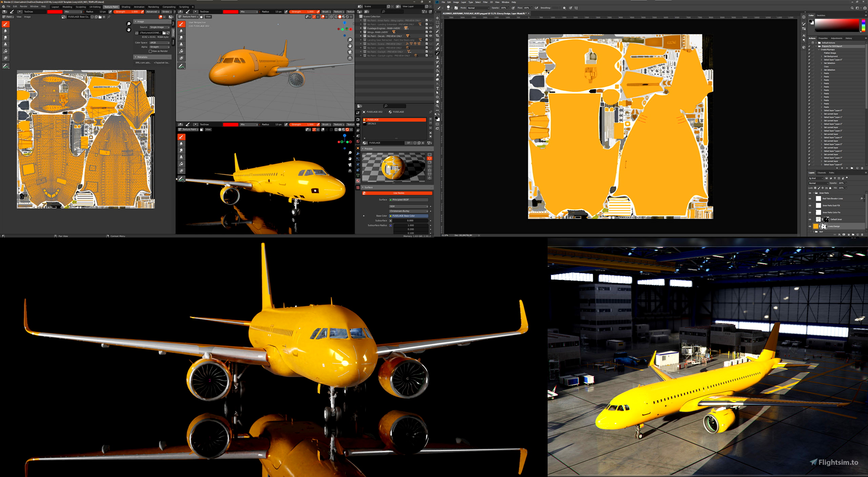
Task: Open the Color Space dropdown in Blender's image panel
Action: (159, 42)
